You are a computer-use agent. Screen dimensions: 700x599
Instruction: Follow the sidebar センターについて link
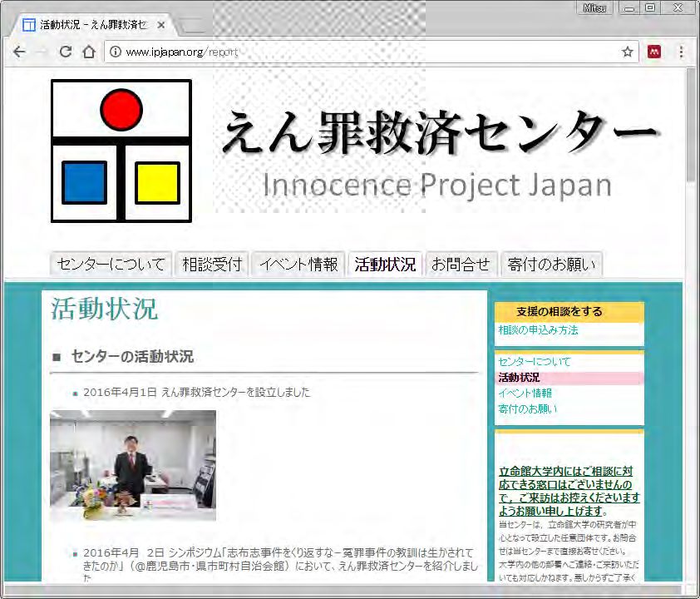click(x=535, y=361)
